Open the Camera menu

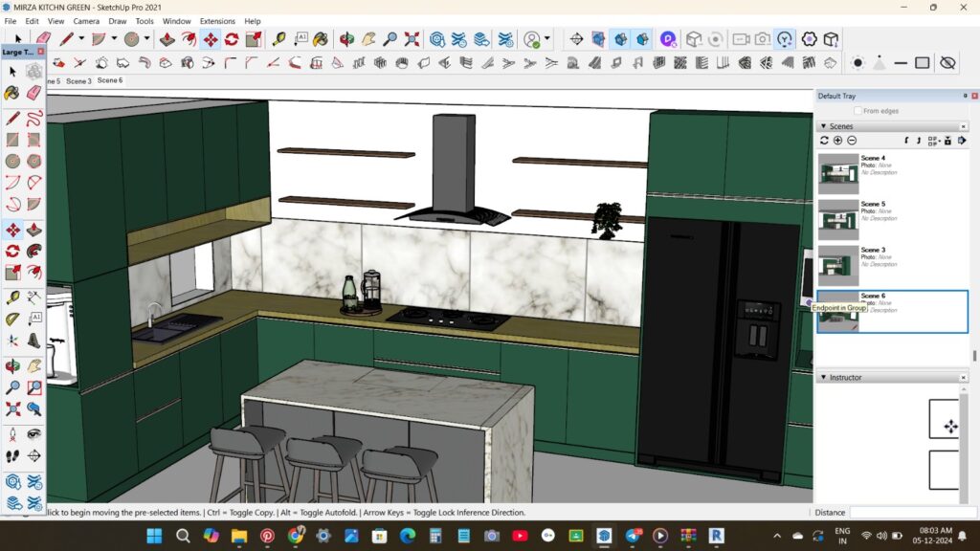[86, 21]
